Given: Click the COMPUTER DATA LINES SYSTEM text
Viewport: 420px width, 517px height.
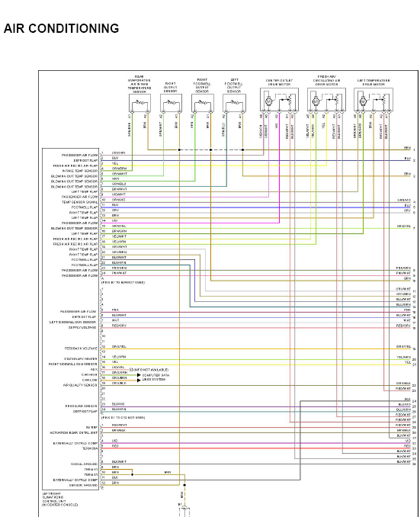Looking at the screenshot, I should pyautogui.click(x=155, y=377).
